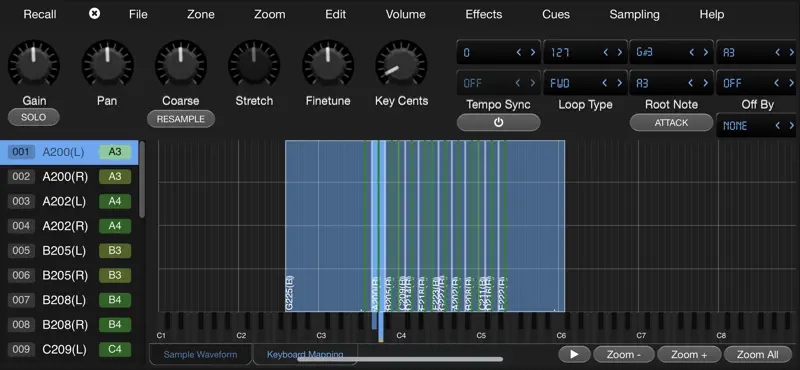Click the Coarse tuning knob
This screenshot has width=800, height=370.
[x=181, y=66]
